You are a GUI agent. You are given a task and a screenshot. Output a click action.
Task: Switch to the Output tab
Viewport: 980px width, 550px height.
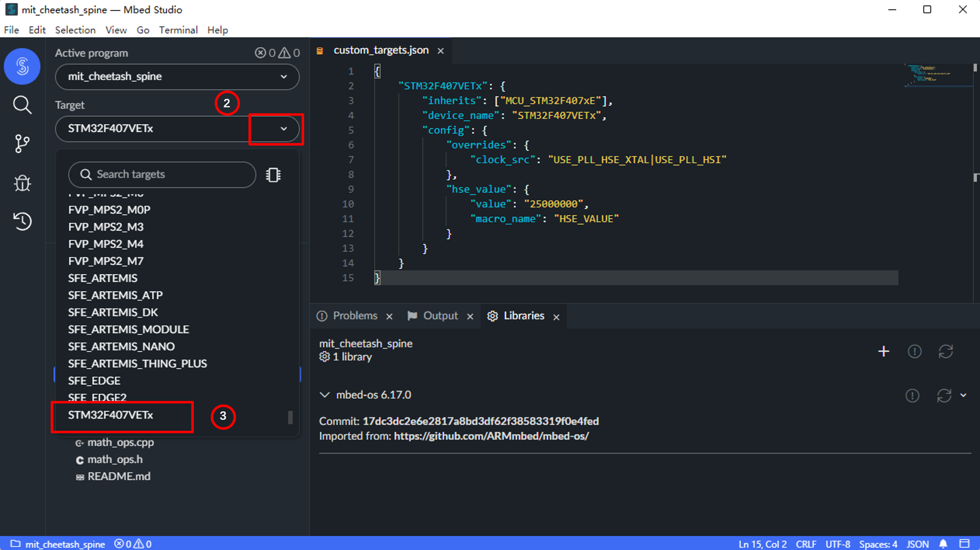point(440,316)
